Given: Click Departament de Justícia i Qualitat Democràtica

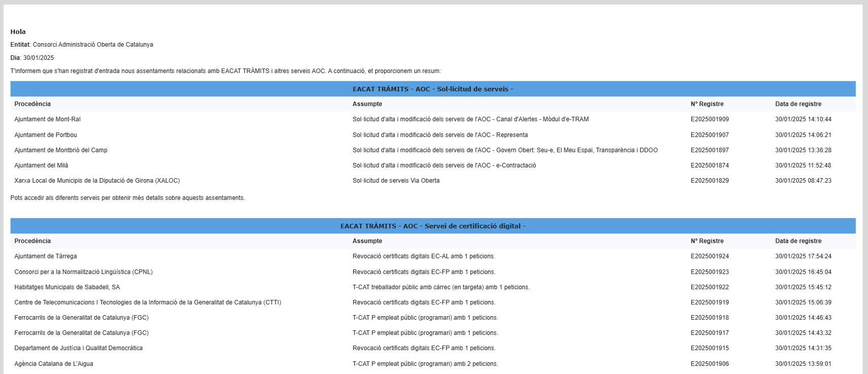Looking at the screenshot, I should pyautogui.click(x=78, y=348).
